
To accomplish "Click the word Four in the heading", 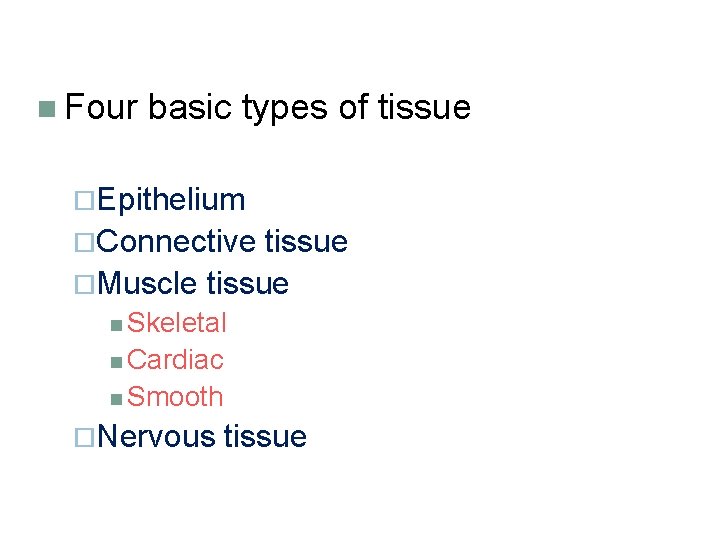I will click(100, 107).
